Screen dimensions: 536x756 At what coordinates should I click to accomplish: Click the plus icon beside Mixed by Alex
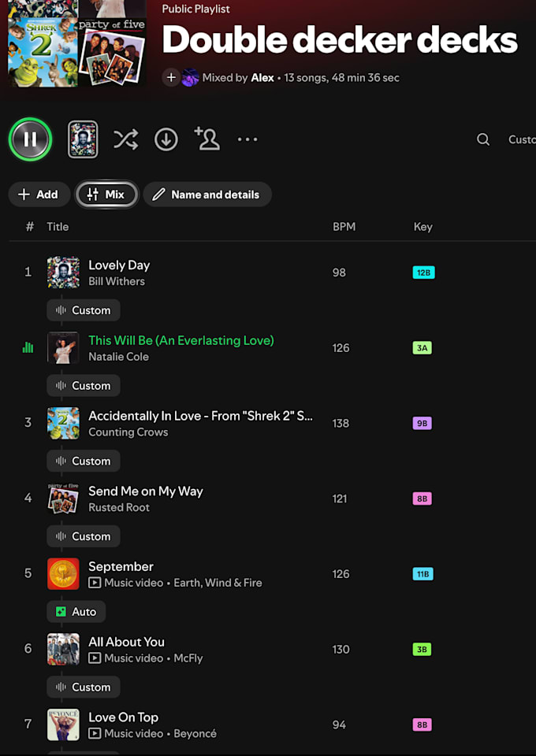[x=171, y=77]
